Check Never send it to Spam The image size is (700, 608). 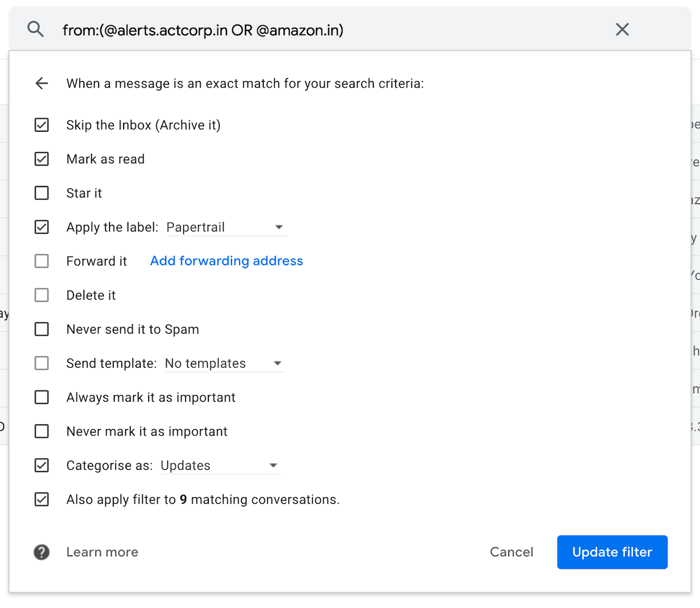(x=41, y=329)
